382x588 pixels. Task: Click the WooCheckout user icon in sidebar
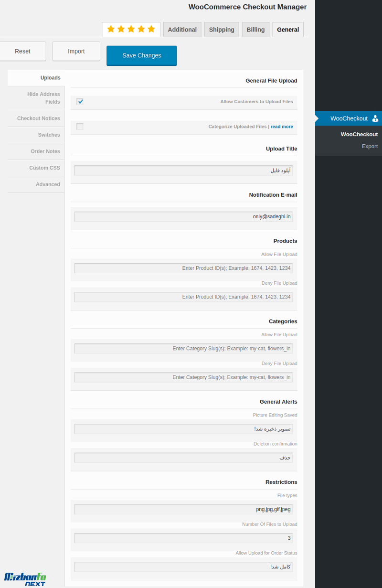click(x=375, y=118)
